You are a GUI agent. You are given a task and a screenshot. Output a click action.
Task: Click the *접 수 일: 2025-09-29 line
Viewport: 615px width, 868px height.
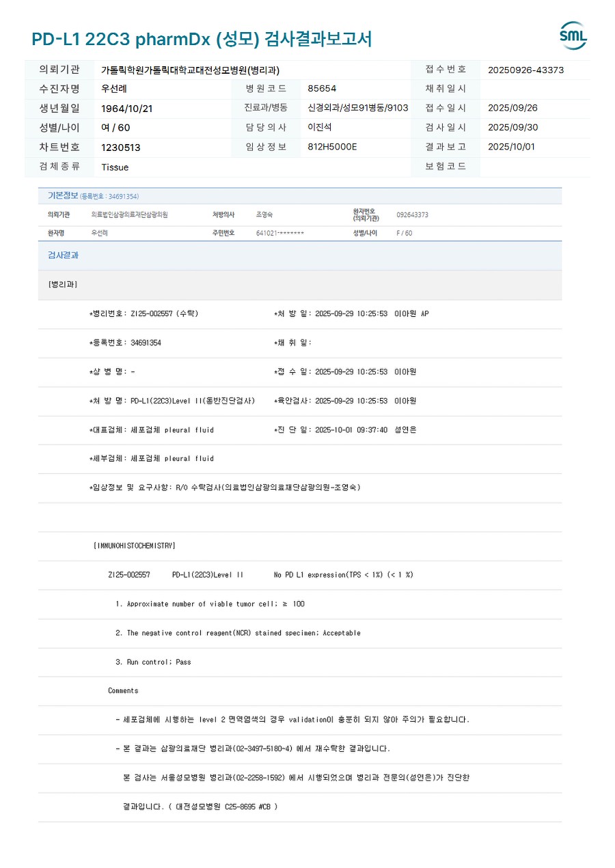tap(345, 372)
